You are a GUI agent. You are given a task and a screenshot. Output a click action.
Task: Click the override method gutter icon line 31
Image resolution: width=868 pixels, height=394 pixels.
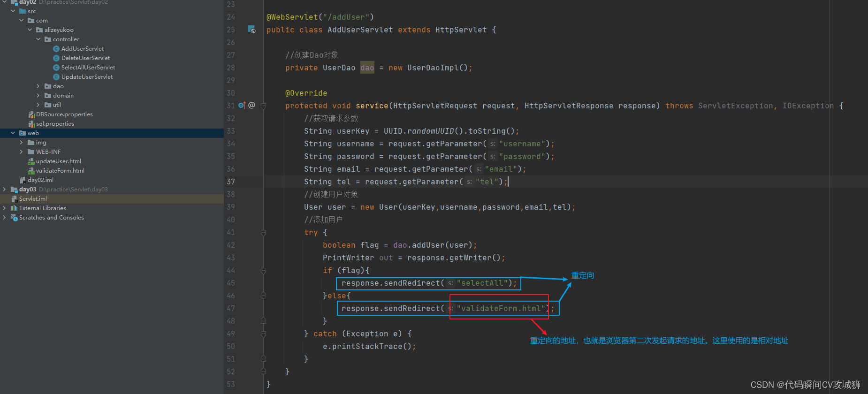(242, 106)
